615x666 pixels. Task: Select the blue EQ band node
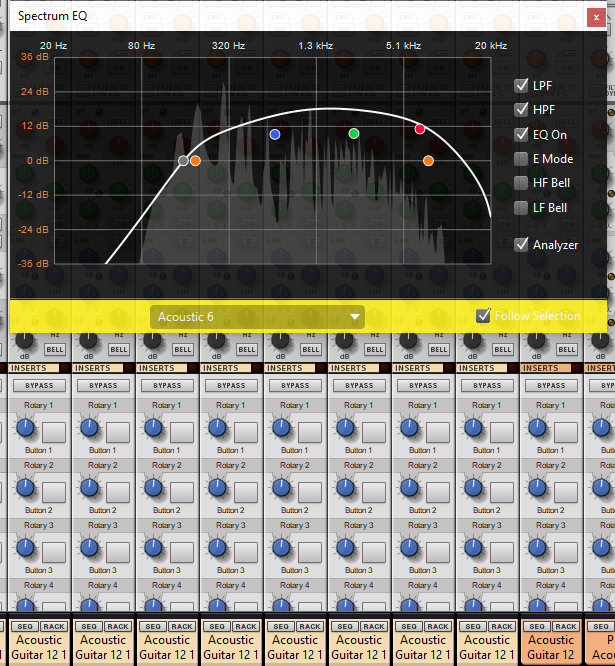tap(275, 134)
